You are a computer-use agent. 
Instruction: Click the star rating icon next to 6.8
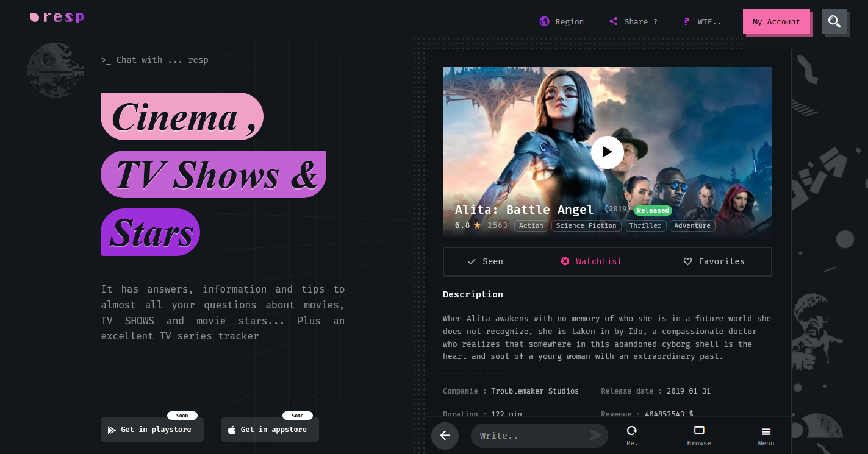click(x=477, y=225)
